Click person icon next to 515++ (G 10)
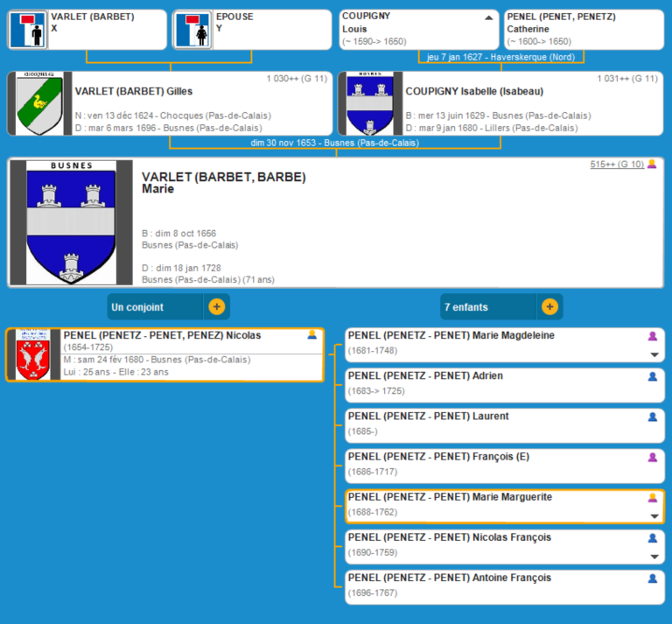 tap(652, 165)
